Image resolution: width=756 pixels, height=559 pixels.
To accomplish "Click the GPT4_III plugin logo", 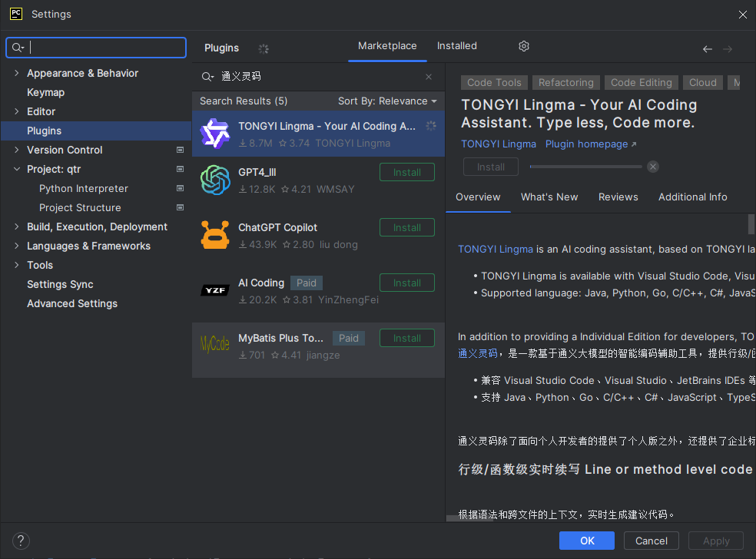I will [x=215, y=180].
